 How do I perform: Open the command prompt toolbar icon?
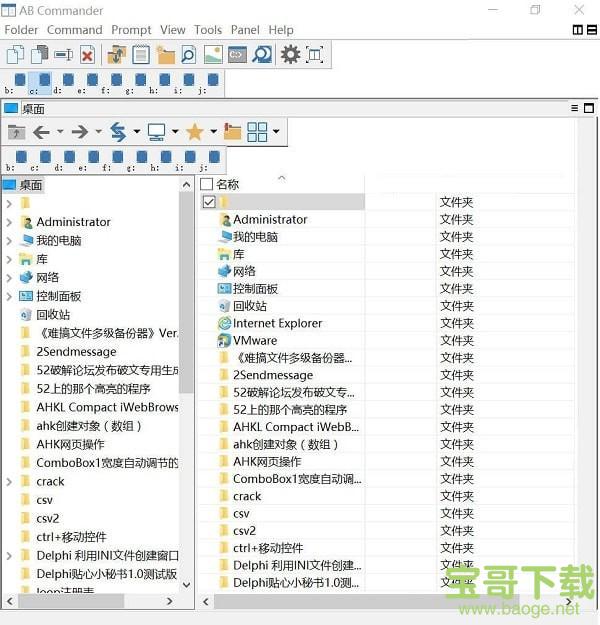(x=237, y=55)
